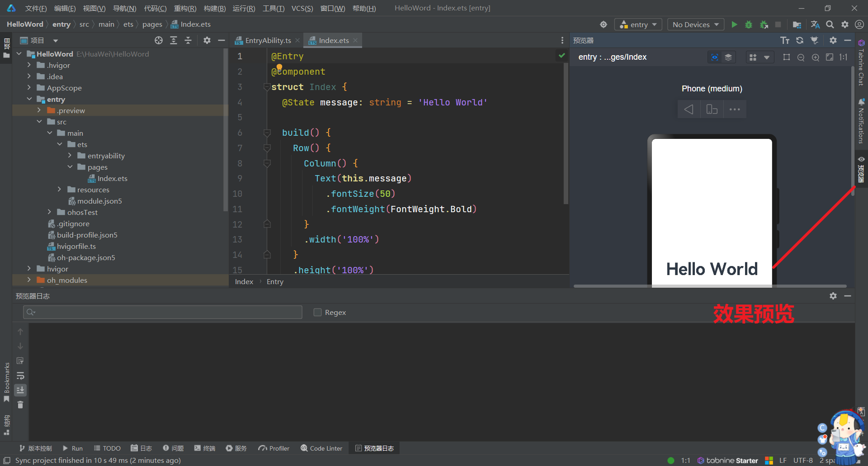
Task: Collapse the pages folder
Action: 70,167
